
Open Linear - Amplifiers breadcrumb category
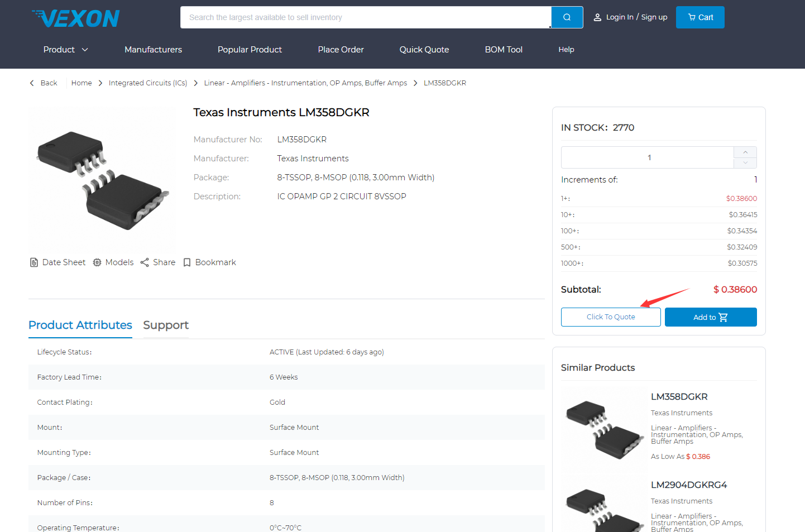pos(305,83)
